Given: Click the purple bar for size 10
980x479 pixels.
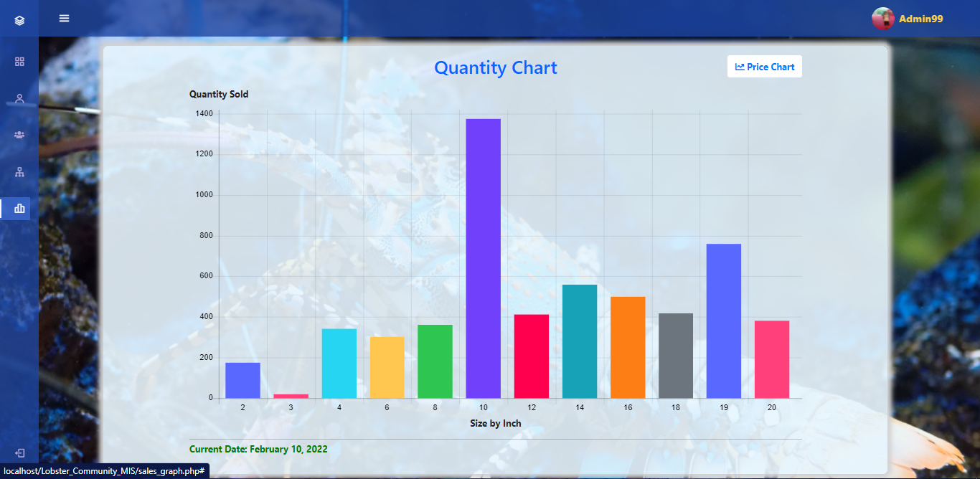Looking at the screenshot, I should [x=484, y=258].
